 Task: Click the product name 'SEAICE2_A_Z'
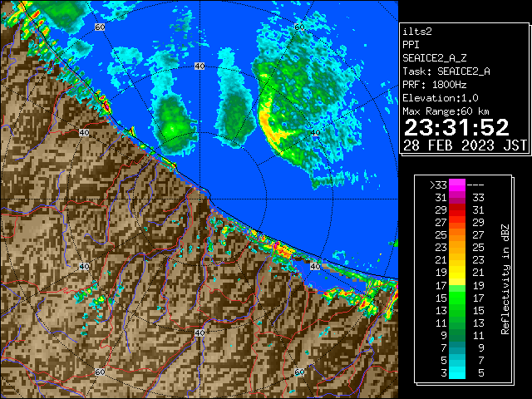point(435,58)
